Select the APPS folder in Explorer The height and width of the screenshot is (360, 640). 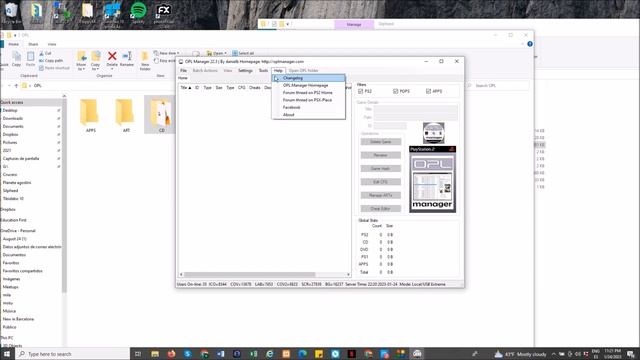pos(90,116)
